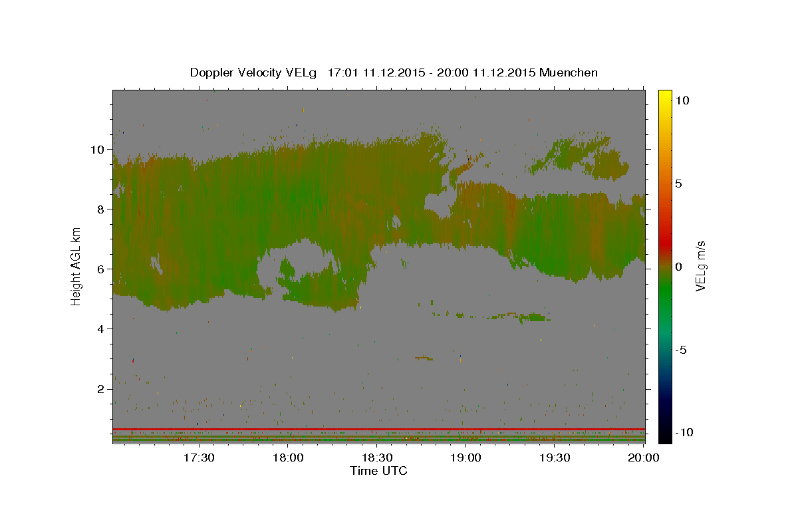Click the 'VELg m/s' colorbar label
798x532 pixels.
700,265
